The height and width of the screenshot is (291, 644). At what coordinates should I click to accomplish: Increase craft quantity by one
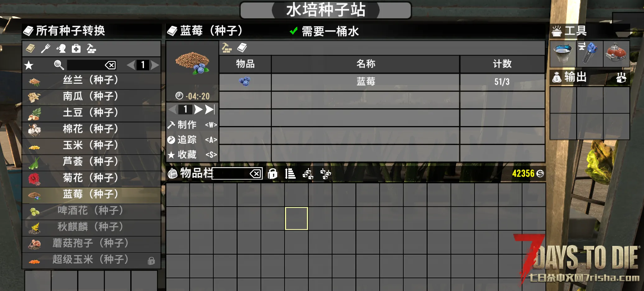[198, 109]
